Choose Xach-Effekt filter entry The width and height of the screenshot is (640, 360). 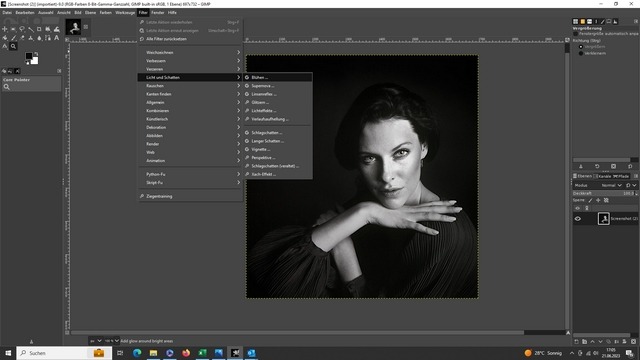click(278, 174)
